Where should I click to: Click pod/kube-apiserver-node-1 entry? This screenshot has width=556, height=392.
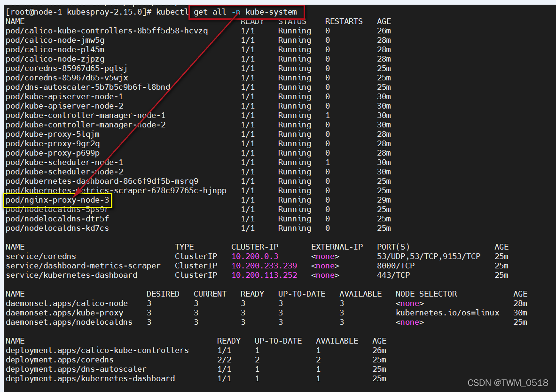(x=64, y=97)
